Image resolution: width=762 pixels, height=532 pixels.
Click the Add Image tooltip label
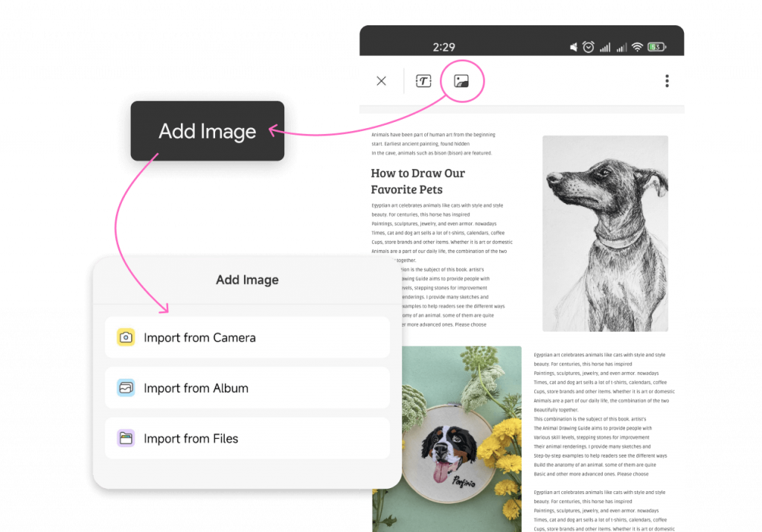pyautogui.click(x=207, y=131)
